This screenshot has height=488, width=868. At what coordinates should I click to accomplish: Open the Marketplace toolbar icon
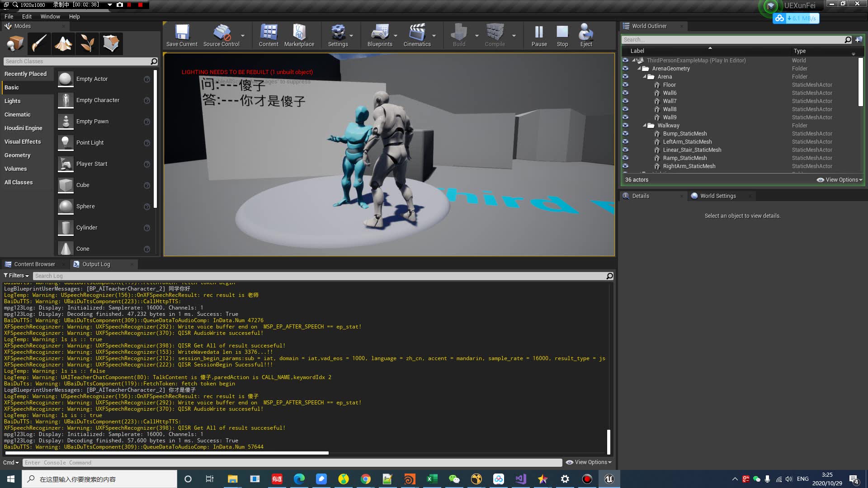tap(299, 35)
